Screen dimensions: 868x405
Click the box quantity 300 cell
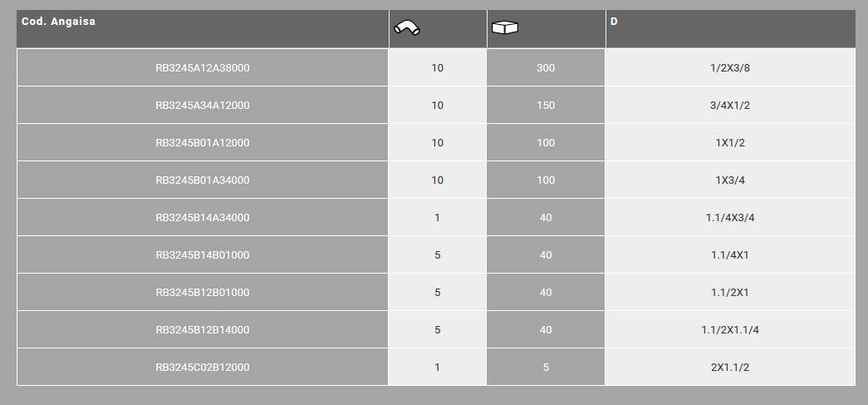click(x=546, y=68)
